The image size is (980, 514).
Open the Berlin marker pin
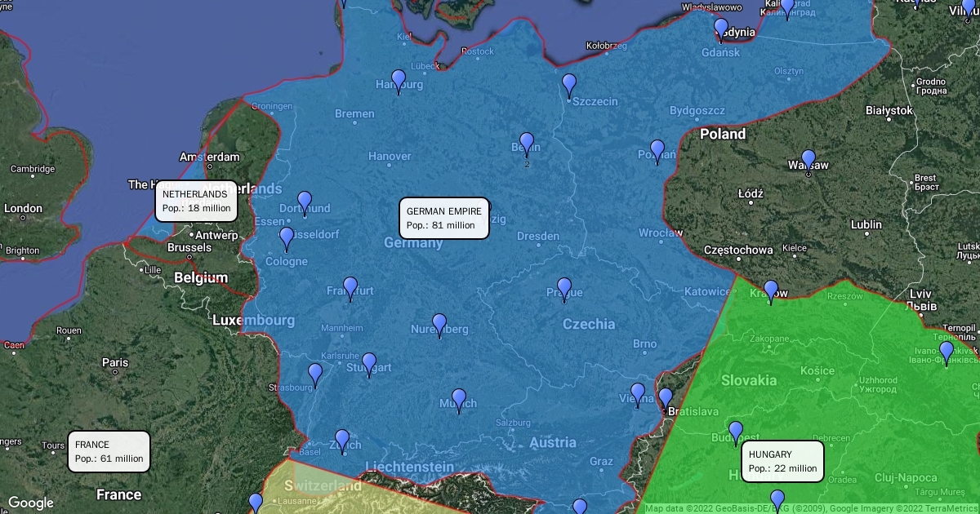click(x=527, y=144)
